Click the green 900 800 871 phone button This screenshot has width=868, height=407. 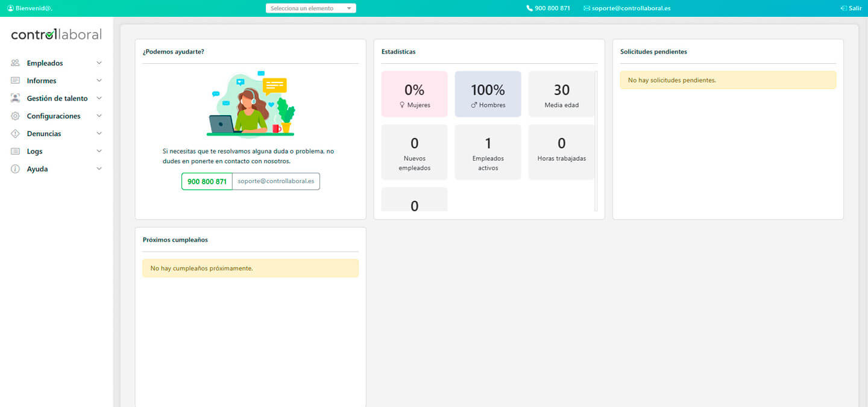click(207, 181)
